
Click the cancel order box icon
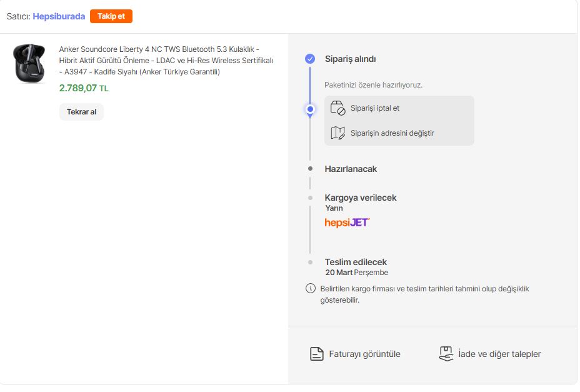click(x=337, y=108)
